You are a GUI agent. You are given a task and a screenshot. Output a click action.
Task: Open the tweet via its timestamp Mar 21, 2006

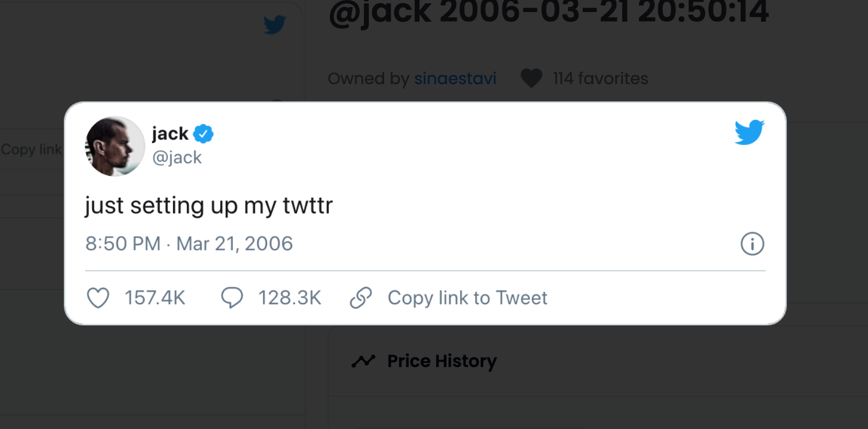coord(189,244)
